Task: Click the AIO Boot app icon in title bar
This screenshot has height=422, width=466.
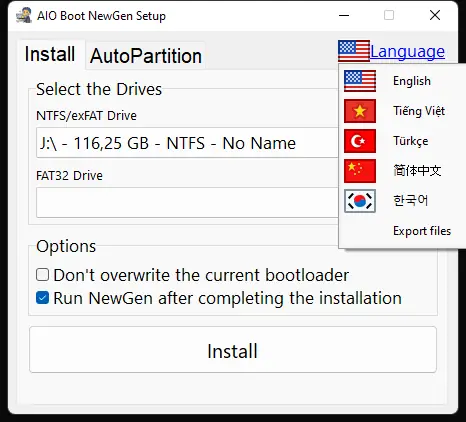Action: (x=24, y=15)
